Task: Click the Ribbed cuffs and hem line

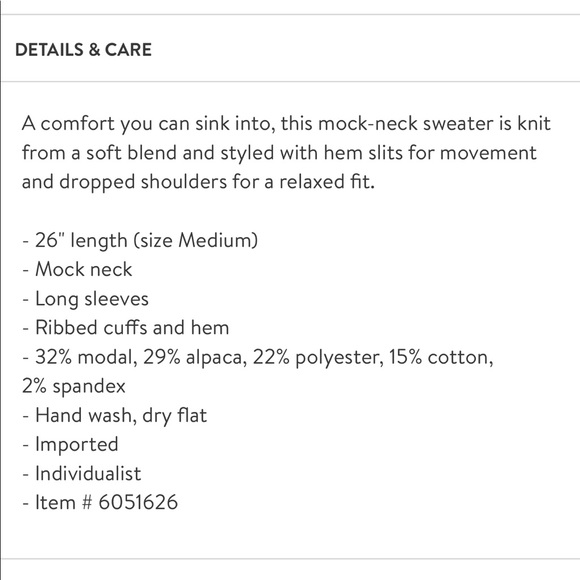Action: [126, 327]
